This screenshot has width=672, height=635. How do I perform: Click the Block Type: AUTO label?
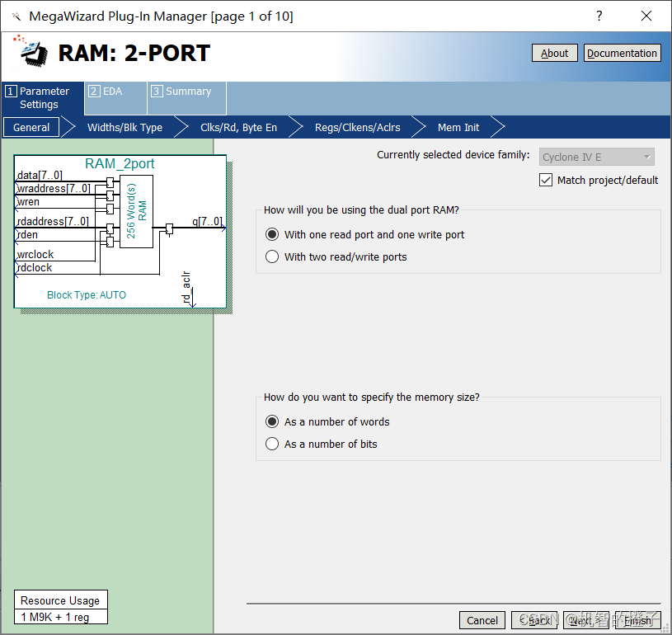pos(87,295)
